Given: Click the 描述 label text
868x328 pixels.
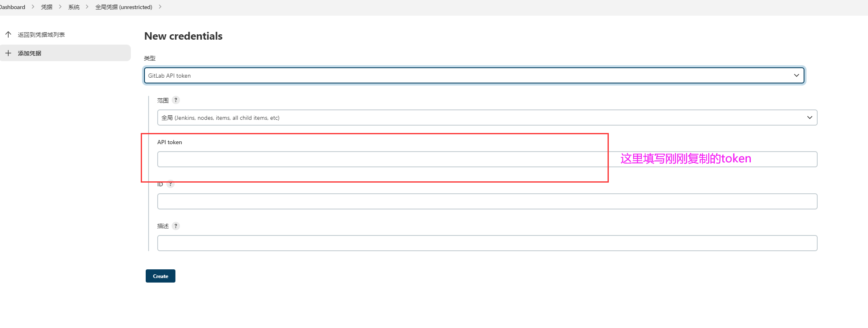Looking at the screenshot, I should [163, 226].
